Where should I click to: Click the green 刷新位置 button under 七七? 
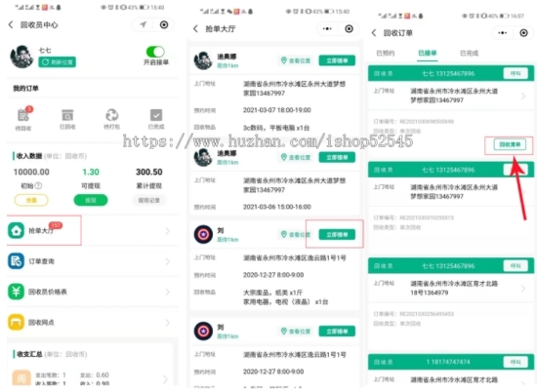point(58,61)
